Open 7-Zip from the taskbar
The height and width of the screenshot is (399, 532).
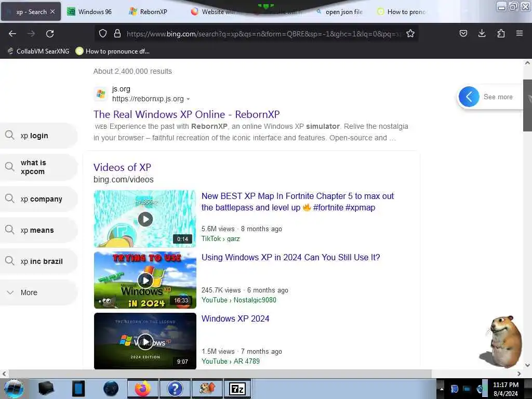[237, 389]
